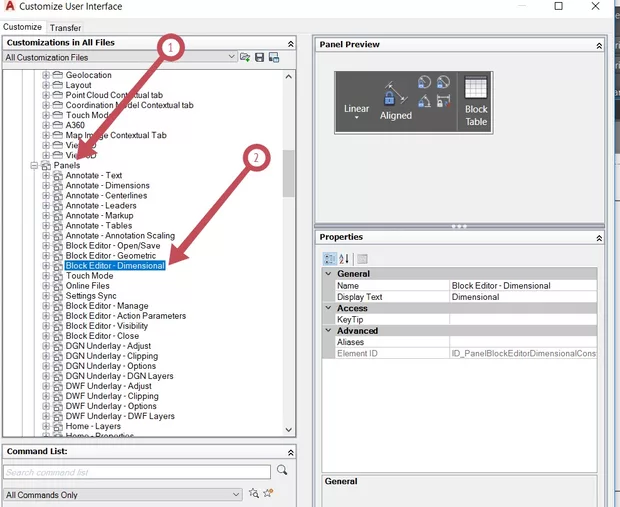Open the All Commands Only filter dropdown

pyautogui.click(x=236, y=494)
